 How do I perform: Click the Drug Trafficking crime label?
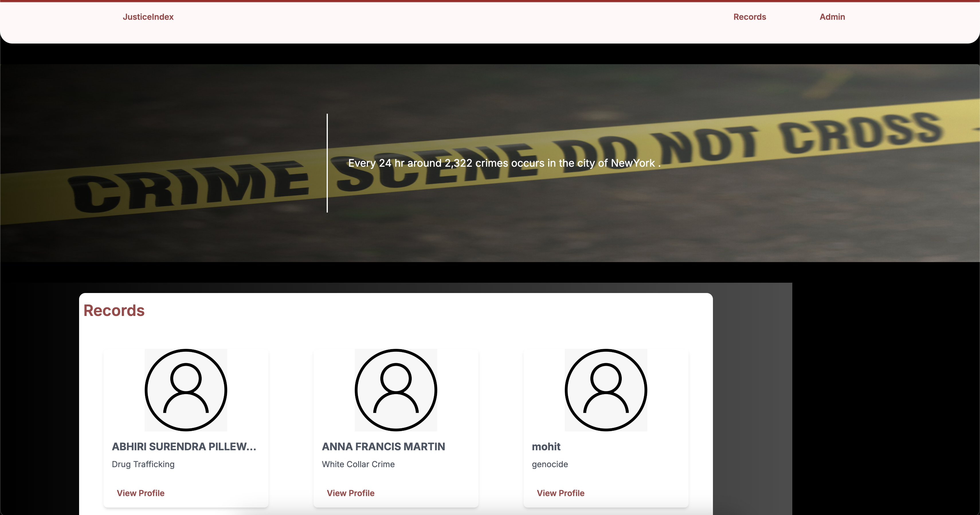click(x=143, y=464)
